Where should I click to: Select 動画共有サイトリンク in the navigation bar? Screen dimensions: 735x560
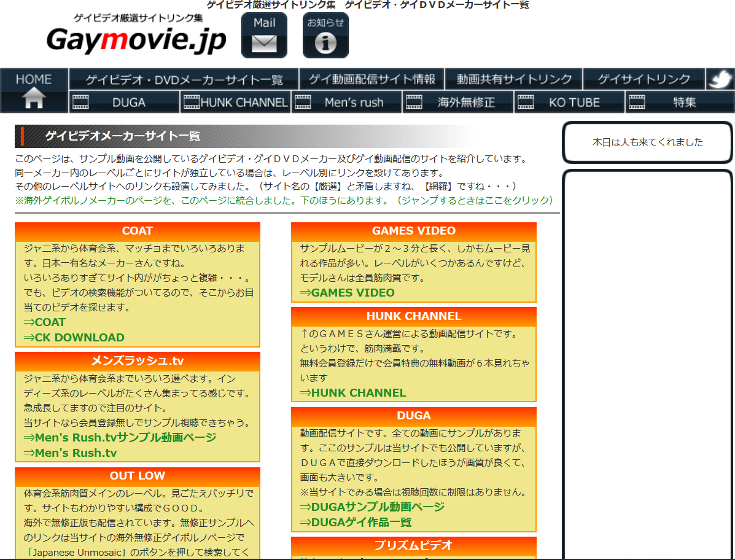pos(514,79)
